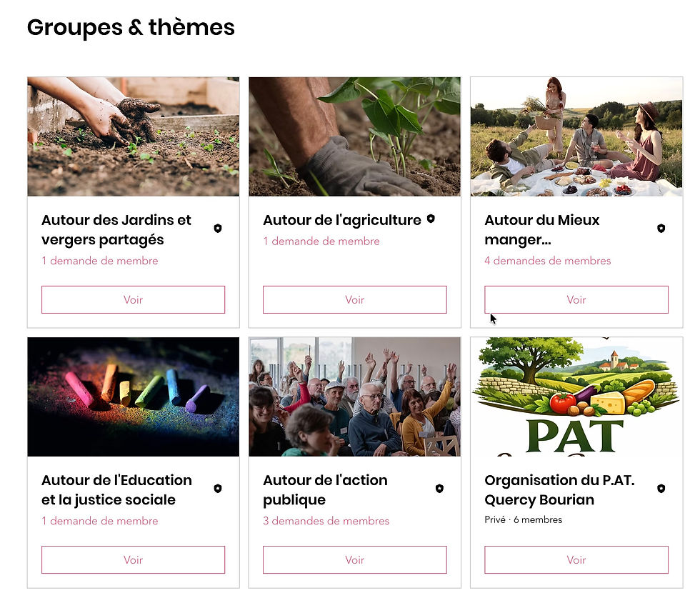700x593 pixels.
Task: Select the title Autour du Mieux manger
Action: pos(541,229)
